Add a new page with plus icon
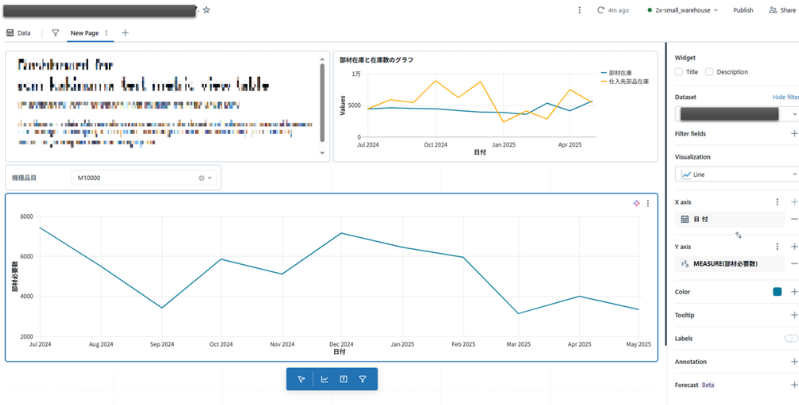799x405 pixels. (125, 33)
